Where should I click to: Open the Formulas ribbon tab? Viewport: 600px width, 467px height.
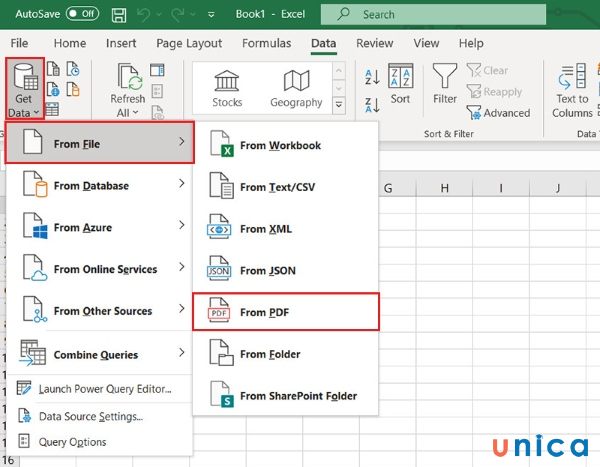(x=266, y=44)
